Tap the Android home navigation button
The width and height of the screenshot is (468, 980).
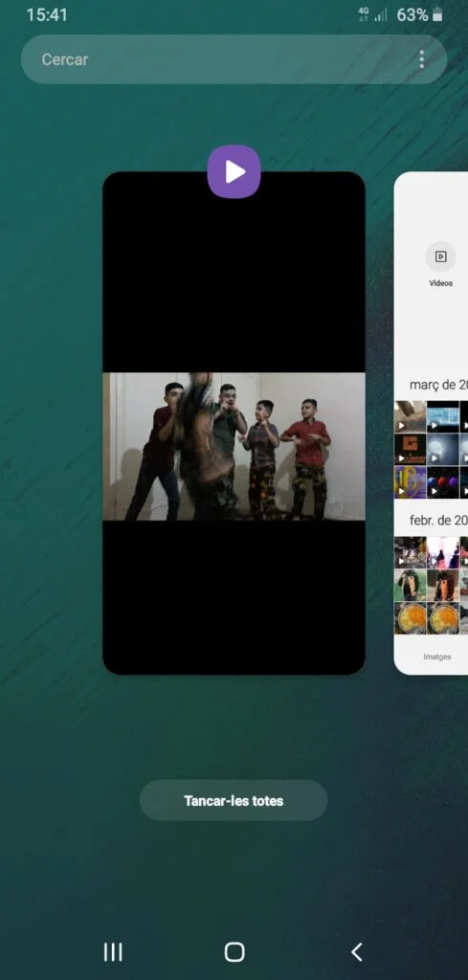tap(234, 952)
